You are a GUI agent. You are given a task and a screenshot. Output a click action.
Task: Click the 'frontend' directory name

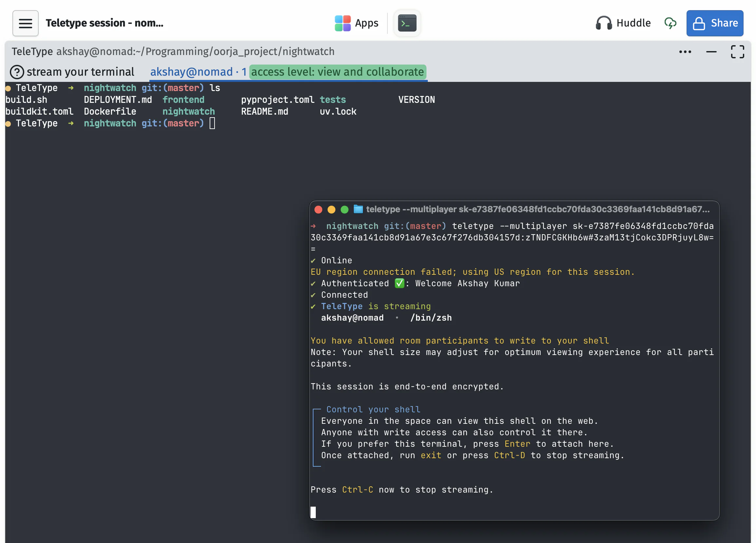(x=183, y=100)
